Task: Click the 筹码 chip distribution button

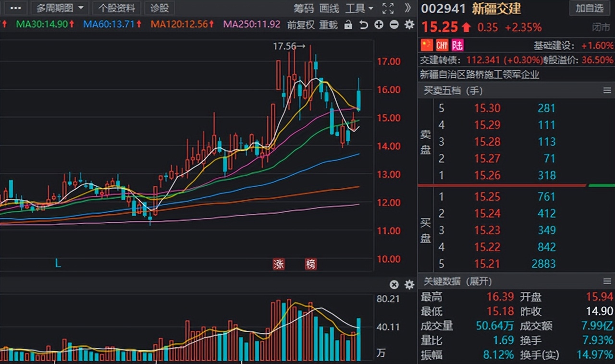Action: click(304, 8)
